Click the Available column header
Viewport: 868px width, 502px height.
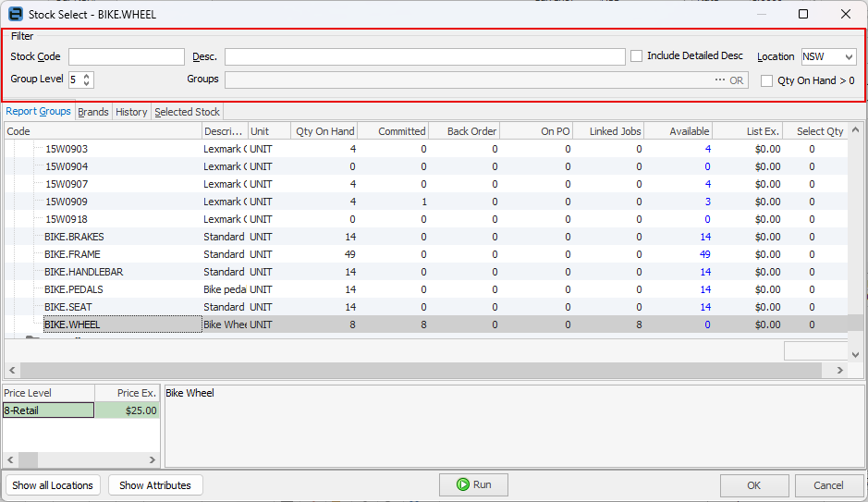pos(679,131)
